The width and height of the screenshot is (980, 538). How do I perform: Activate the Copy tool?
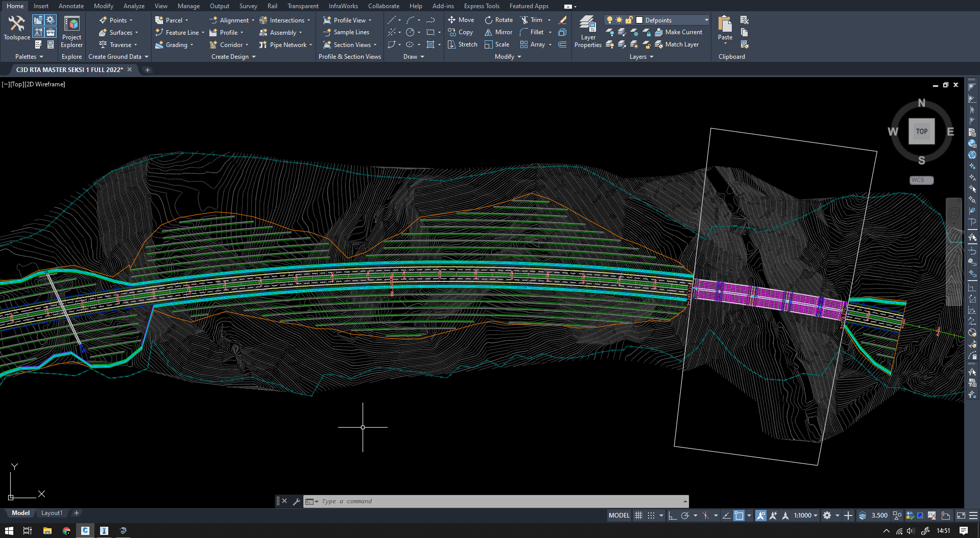(461, 32)
